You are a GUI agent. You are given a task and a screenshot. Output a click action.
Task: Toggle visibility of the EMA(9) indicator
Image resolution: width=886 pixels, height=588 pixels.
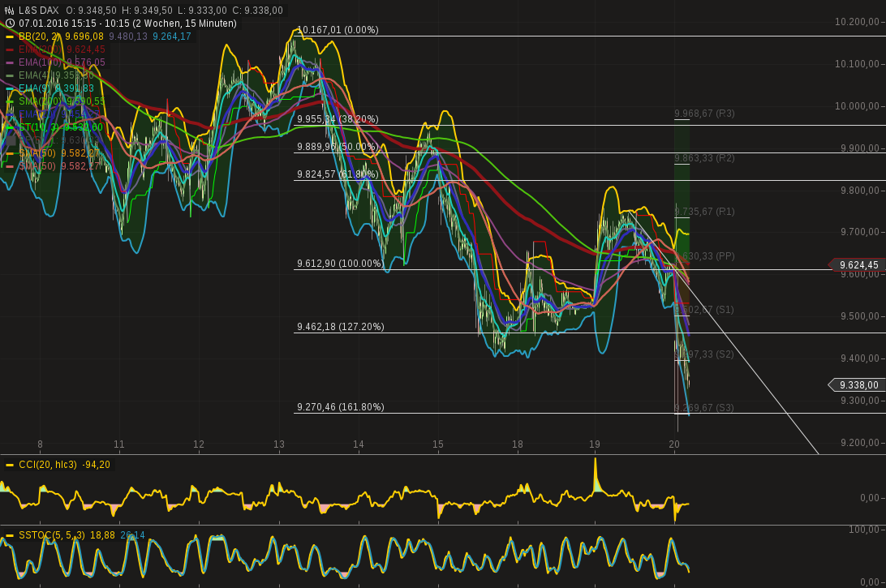[x=10, y=88]
